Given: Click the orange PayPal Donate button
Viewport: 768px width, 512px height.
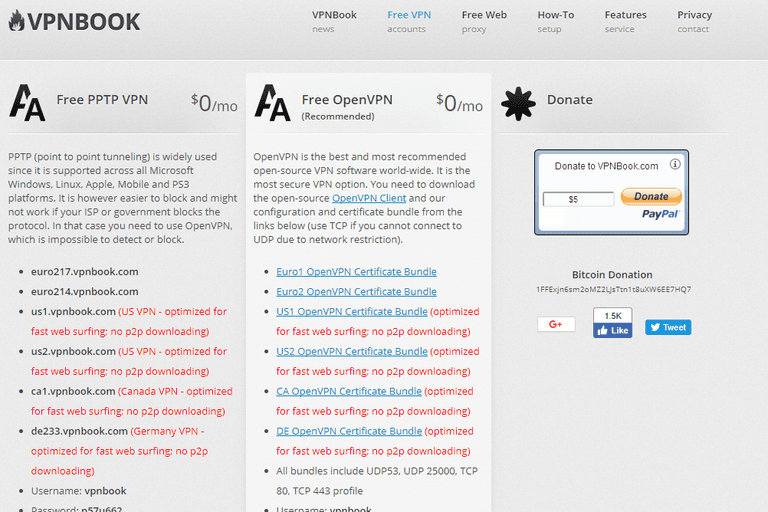Looking at the screenshot, I should (x=651, y=196).
